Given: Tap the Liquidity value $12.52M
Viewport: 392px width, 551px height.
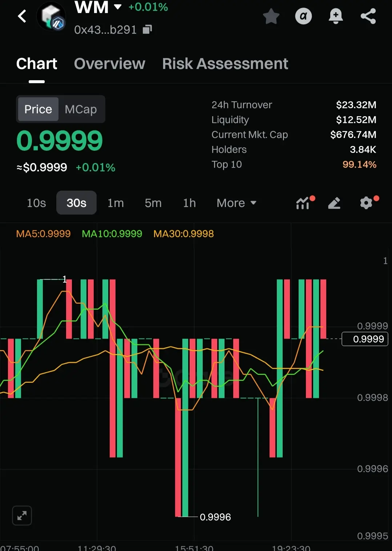Looking at the screenshot, I should point(356,120).
